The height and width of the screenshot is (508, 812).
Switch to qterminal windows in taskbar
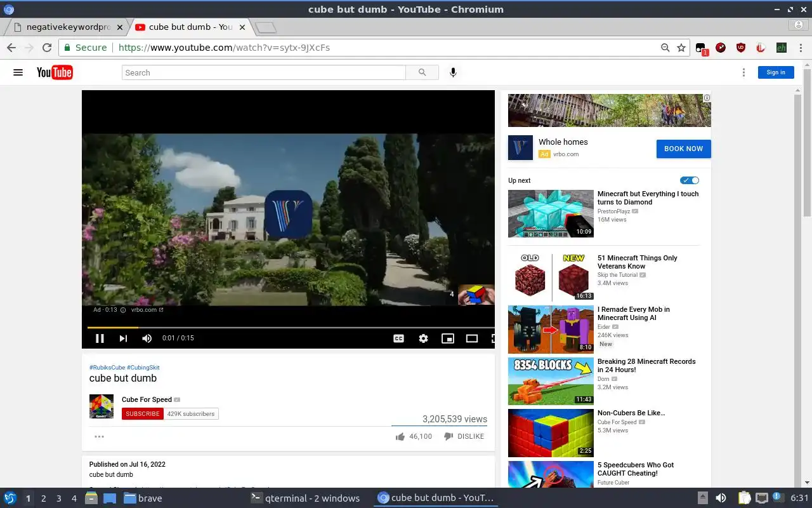pos(306,498)
